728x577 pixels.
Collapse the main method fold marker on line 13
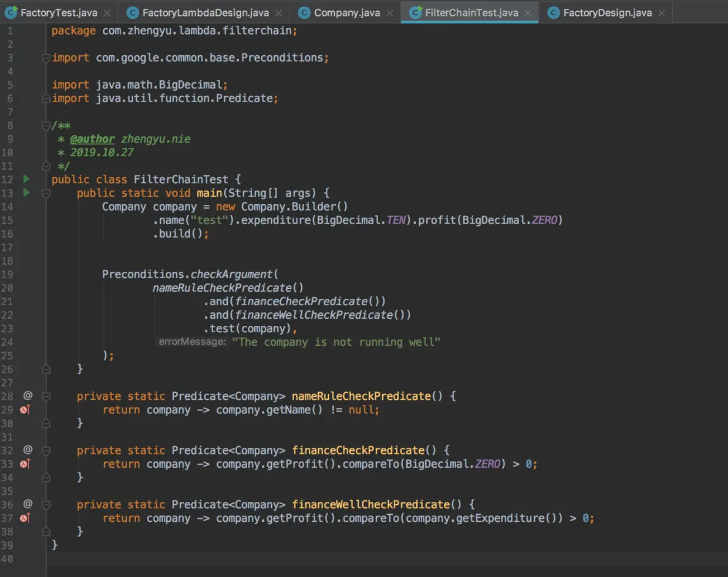click(x=46, y=193)
